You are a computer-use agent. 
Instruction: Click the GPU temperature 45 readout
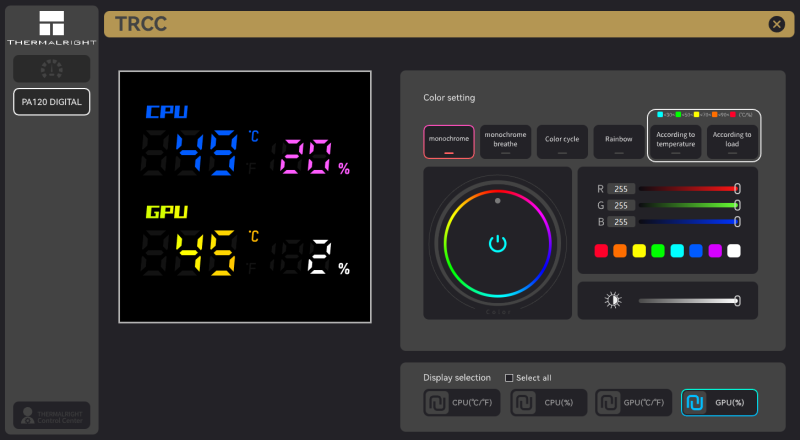coord(207,253)
